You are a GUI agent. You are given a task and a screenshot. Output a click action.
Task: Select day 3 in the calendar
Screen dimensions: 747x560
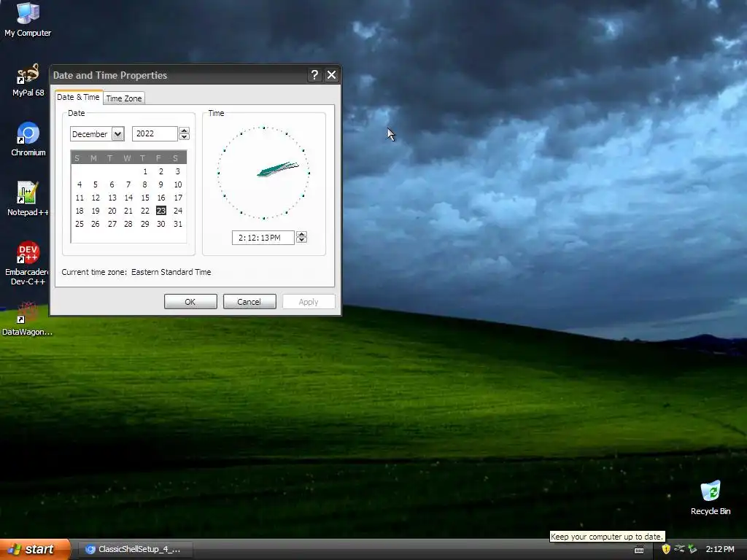[x=178, y=171]
